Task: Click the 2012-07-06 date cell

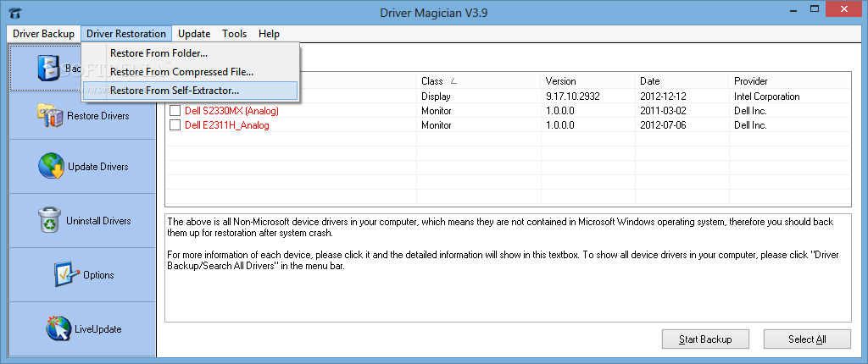Action: pos(663,125)
